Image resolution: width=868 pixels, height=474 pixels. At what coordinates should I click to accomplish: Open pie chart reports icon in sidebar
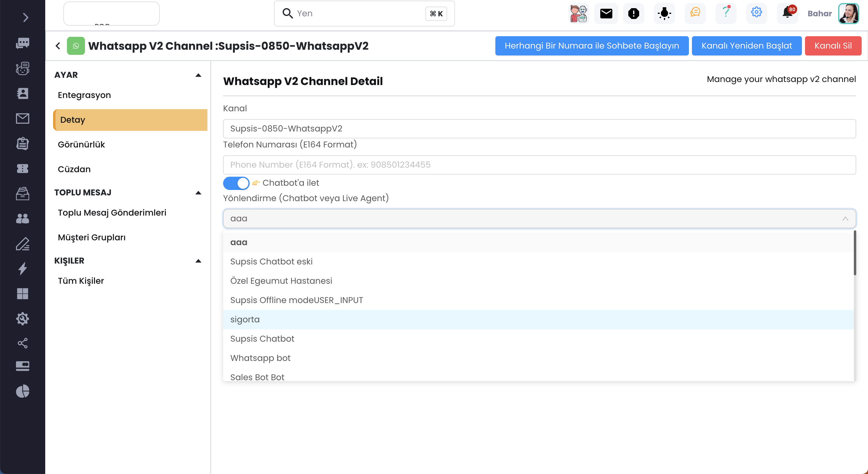pos(23,391)
